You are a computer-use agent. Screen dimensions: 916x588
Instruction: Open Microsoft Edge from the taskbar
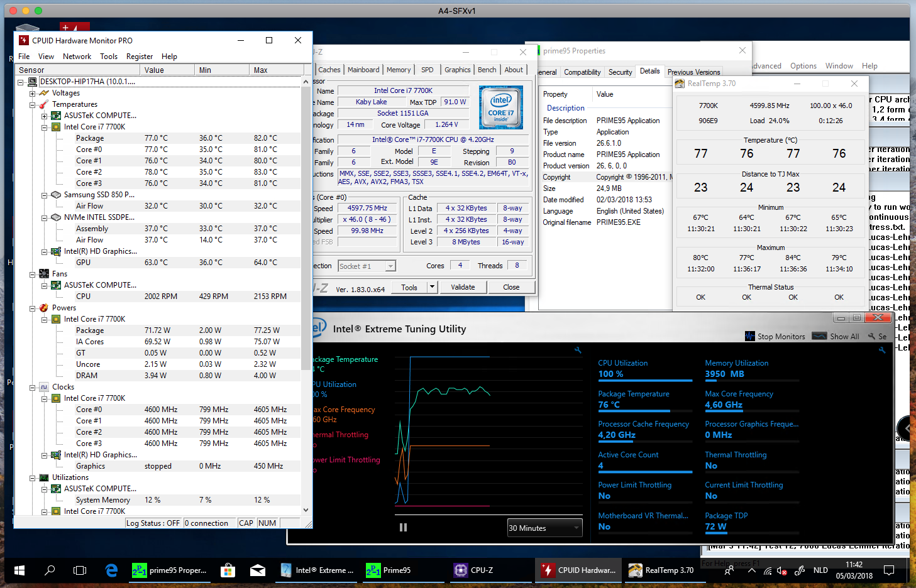pos(111,570)
